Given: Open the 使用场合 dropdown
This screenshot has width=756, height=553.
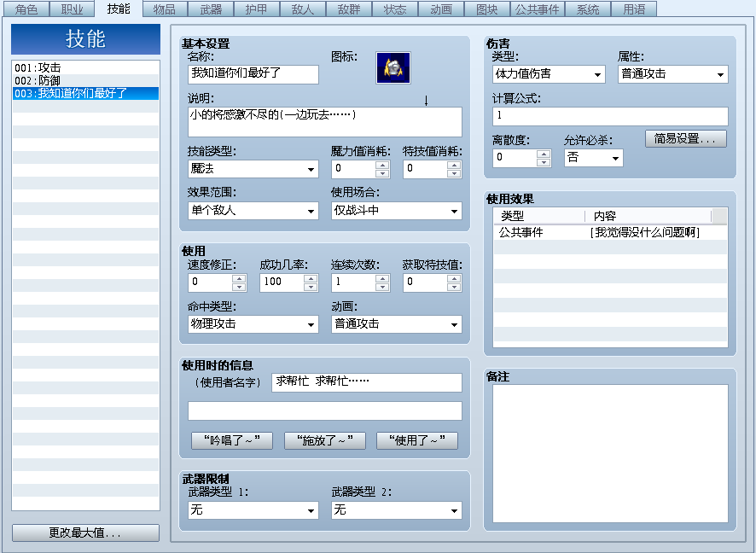Looking at the screenshot, I should pyautogui.click(x=396, y=211).
